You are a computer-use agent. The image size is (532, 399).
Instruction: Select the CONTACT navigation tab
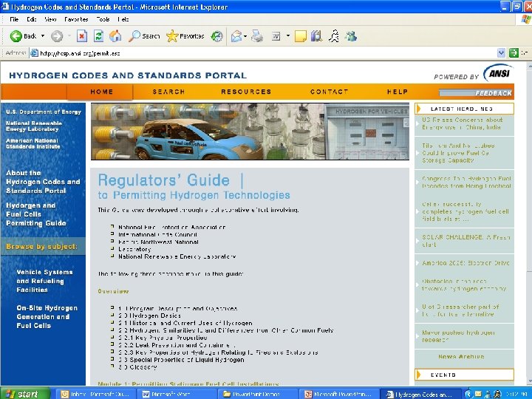329,92
